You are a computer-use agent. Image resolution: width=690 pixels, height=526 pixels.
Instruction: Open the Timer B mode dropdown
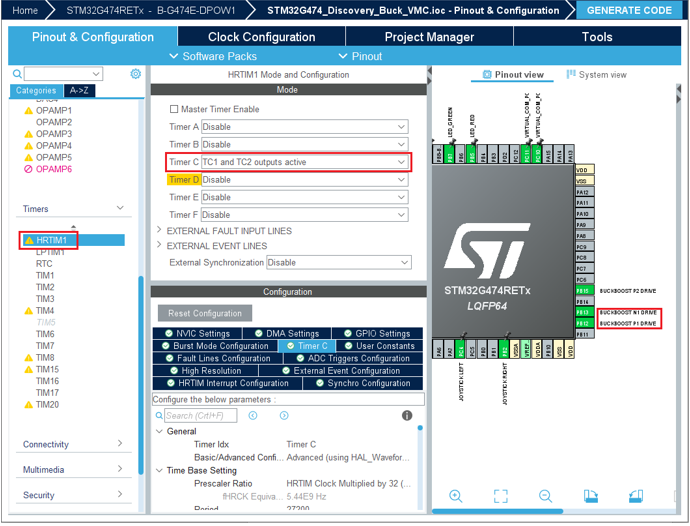pyautogui.click(x=305, y=144)
